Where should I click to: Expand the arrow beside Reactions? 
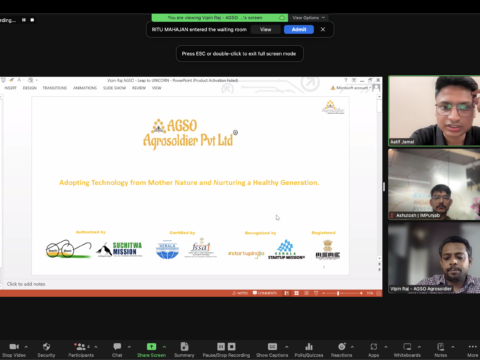tap(352, 347)
